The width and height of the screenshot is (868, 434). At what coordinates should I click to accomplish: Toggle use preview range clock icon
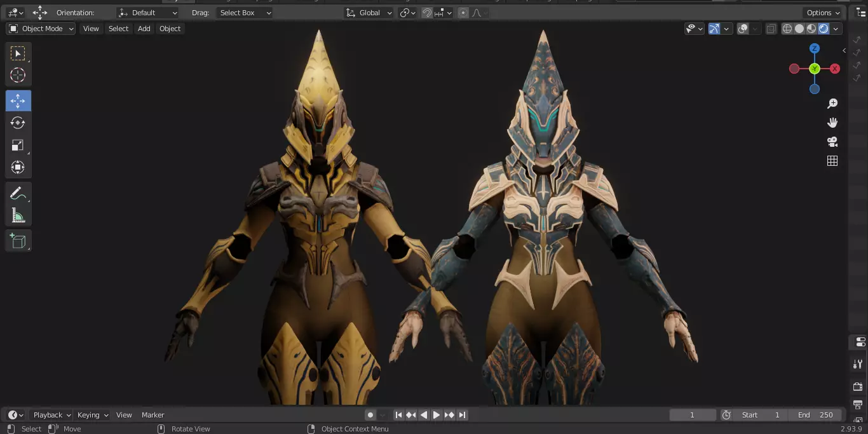pyautogui.click(x=726, y=415)
